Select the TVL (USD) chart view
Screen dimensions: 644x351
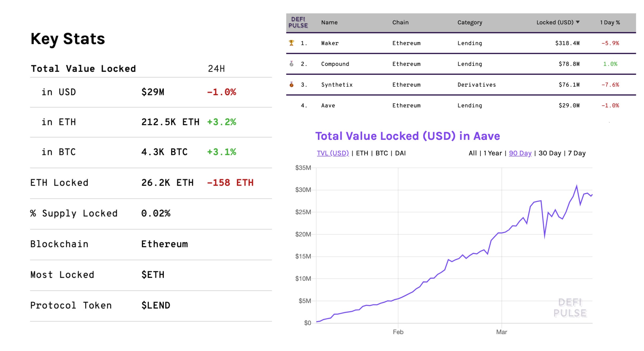click(x=332, y=153)
